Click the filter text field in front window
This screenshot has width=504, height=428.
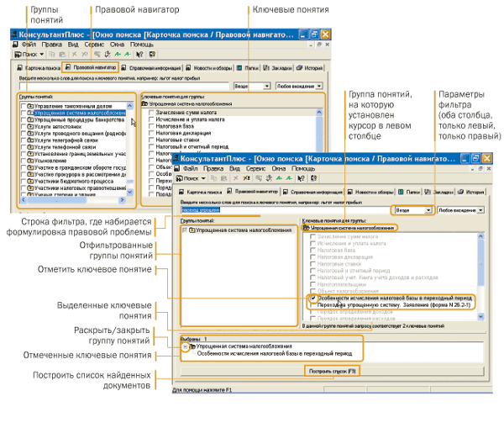(286, 210)
